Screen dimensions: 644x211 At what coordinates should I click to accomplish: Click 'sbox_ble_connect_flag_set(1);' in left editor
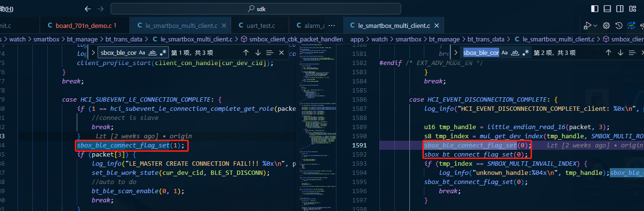[130, 145]
